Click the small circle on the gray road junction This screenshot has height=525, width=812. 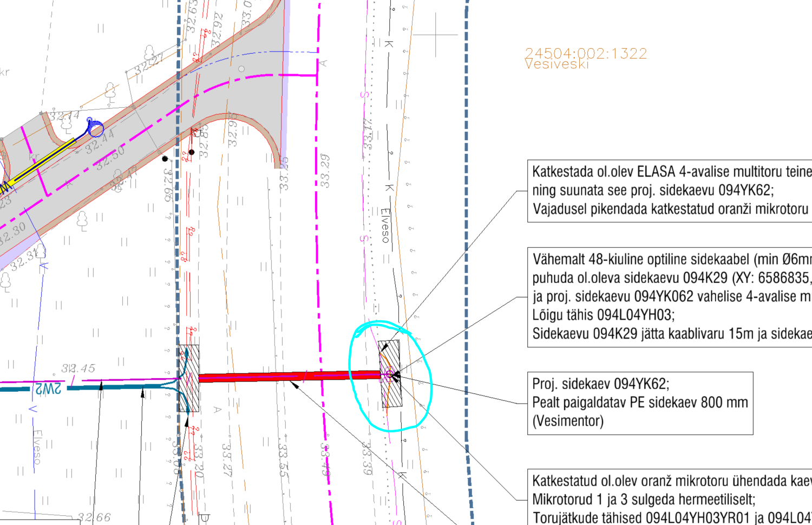coord(241,69)
